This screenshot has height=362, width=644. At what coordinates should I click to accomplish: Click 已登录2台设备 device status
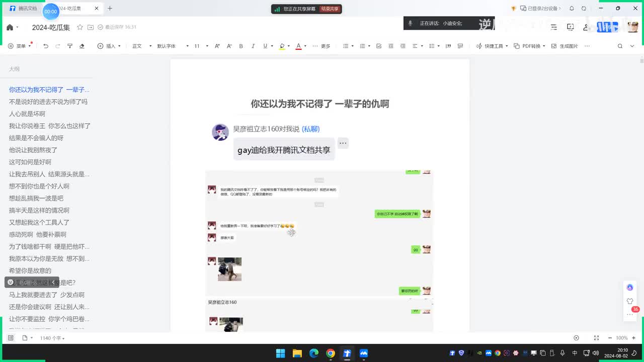click(x=540, y=9)
